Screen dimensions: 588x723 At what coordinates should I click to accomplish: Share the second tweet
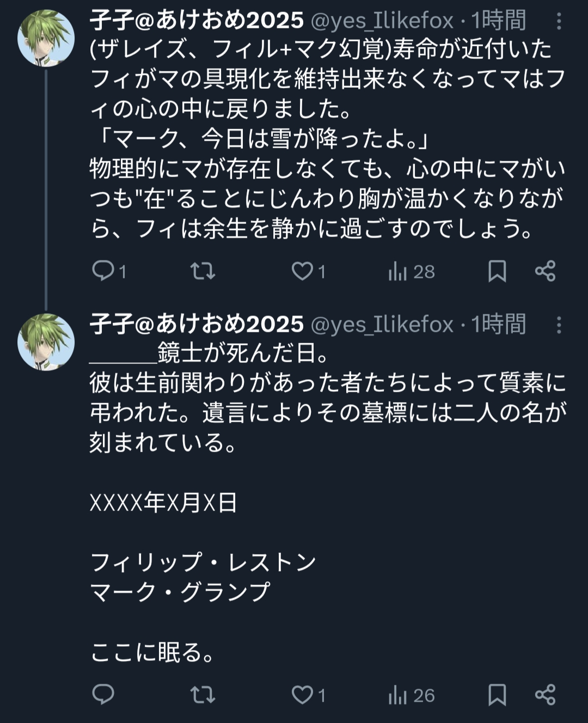(x=545, y=695)
